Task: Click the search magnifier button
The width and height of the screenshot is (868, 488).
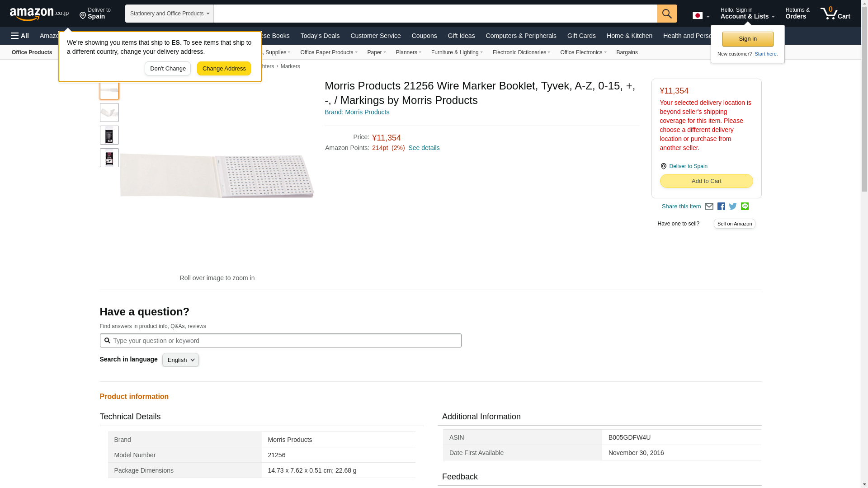Action: click(x=666, y=14)
